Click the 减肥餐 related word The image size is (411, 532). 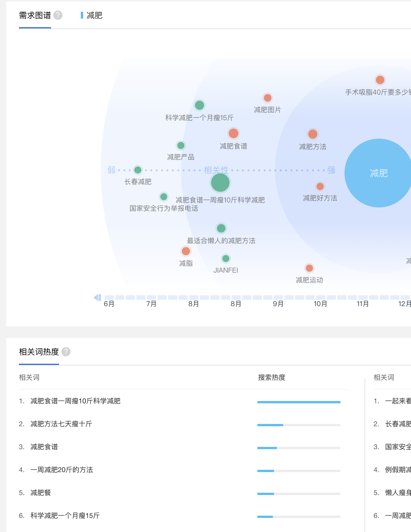tap(41, 493)
